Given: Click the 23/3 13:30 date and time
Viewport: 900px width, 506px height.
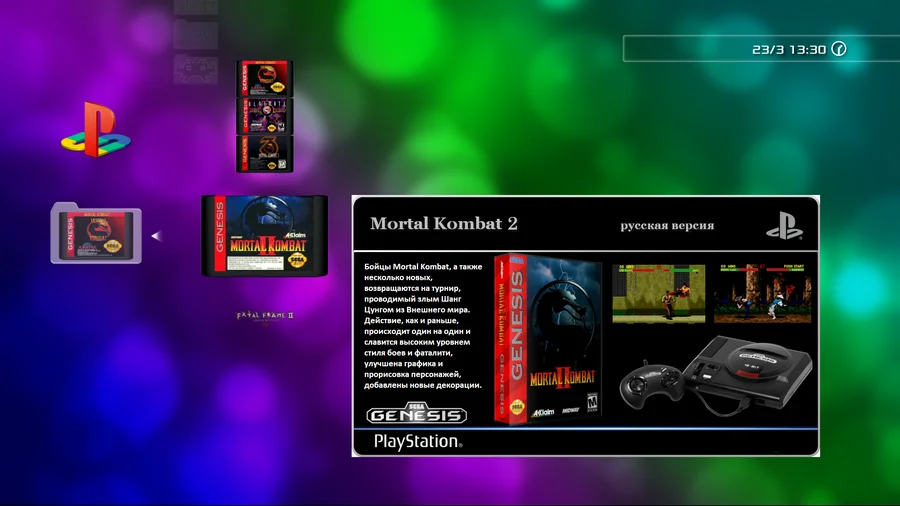Looking at the screenshot, I should pos(789,49).
